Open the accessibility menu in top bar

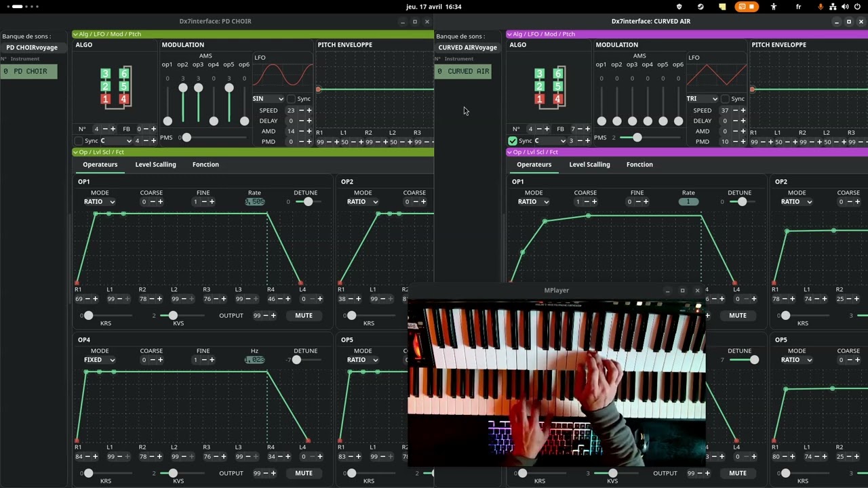[x=774, y=7]
